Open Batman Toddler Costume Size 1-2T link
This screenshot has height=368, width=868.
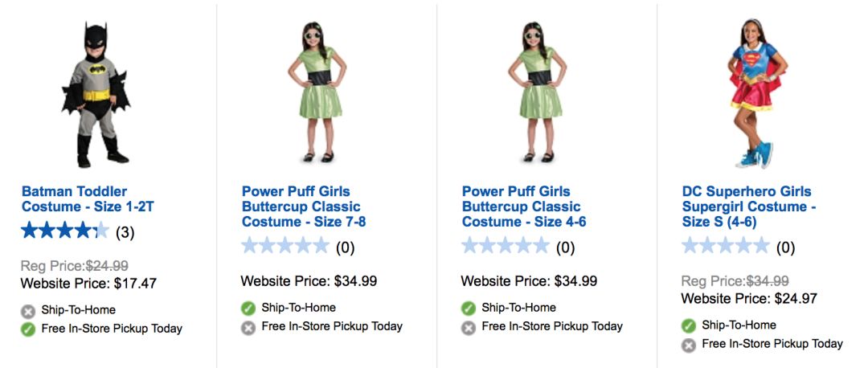(88, 198)
